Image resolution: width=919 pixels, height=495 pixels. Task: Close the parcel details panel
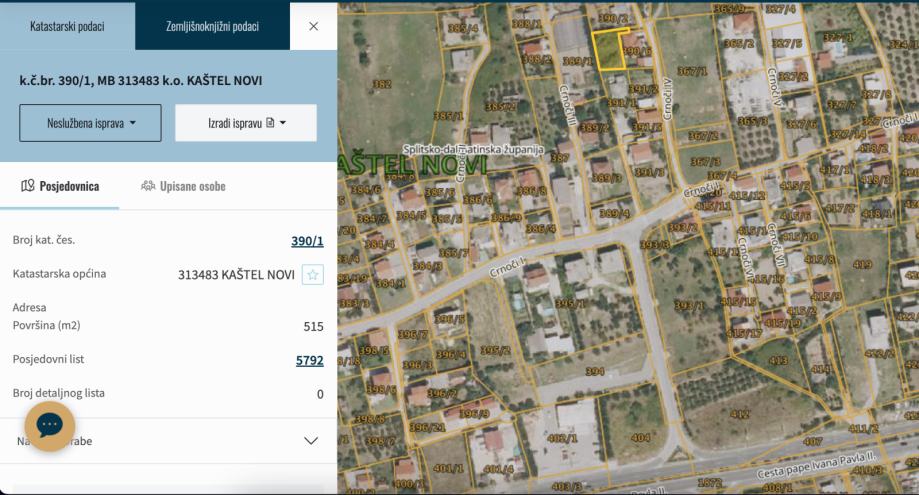pyautogui.click(x=314, y=26)
